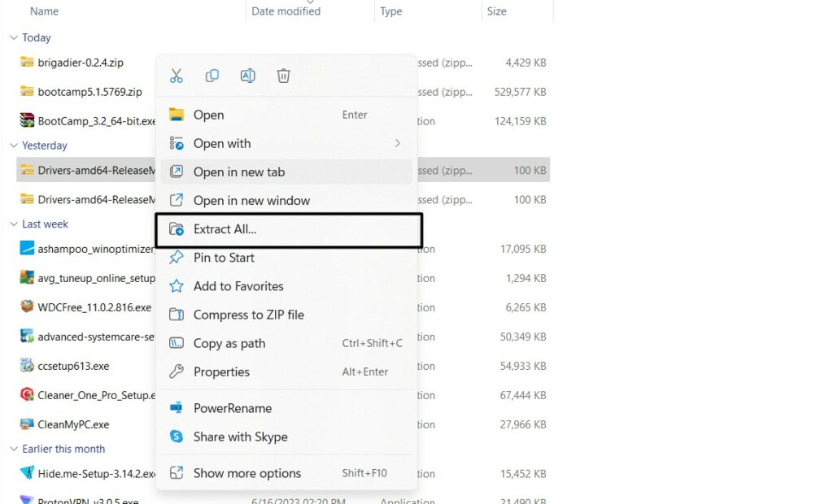Select PowerRename in the context menu
This screenshot has width=833, height=504.
click(x=232, y=408)
